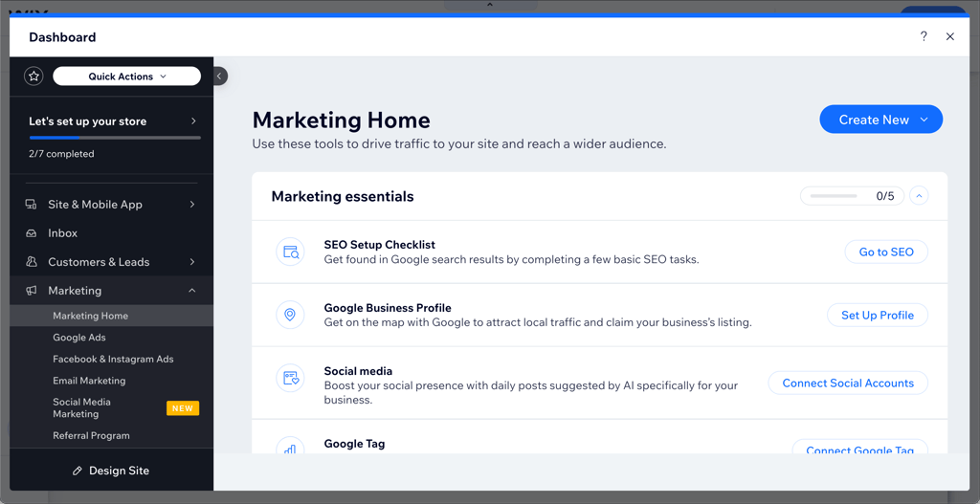Open the Quick Actions dropdown
The width and height of the screenshot is (980, 504).
[127, 77]
